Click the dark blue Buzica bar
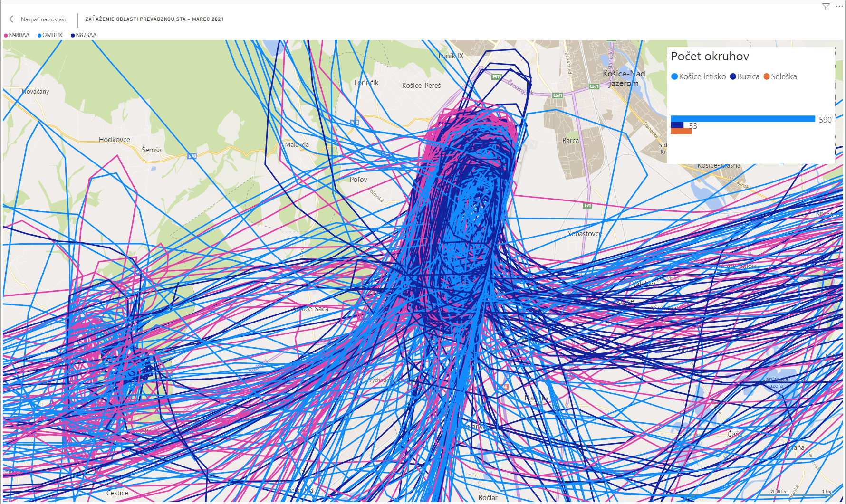 click(x=677, y=125)
